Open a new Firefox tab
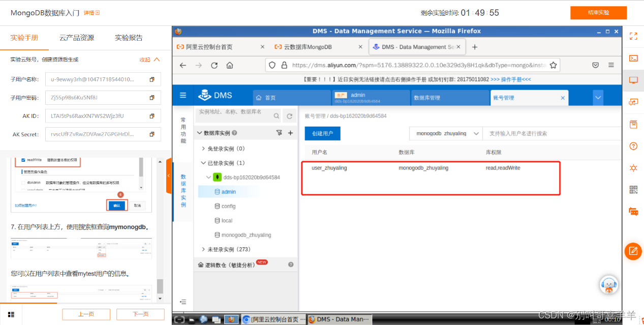Screen dimensions: 644x325 pos(475,47)
